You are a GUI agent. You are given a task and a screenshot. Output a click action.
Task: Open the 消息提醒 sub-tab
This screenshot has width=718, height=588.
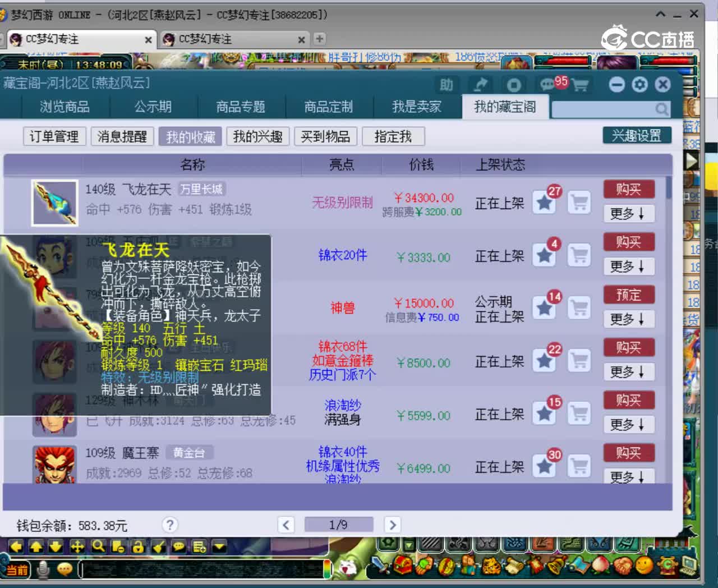122,136
